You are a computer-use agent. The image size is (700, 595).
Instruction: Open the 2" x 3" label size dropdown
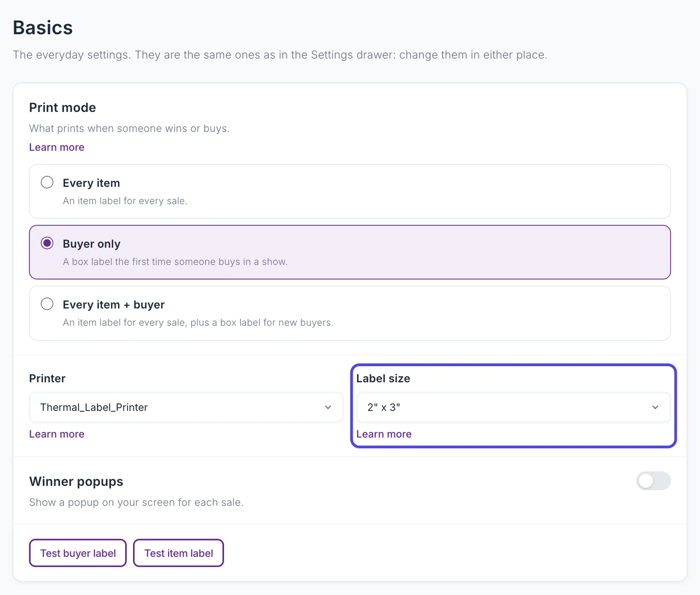(513, 407)
